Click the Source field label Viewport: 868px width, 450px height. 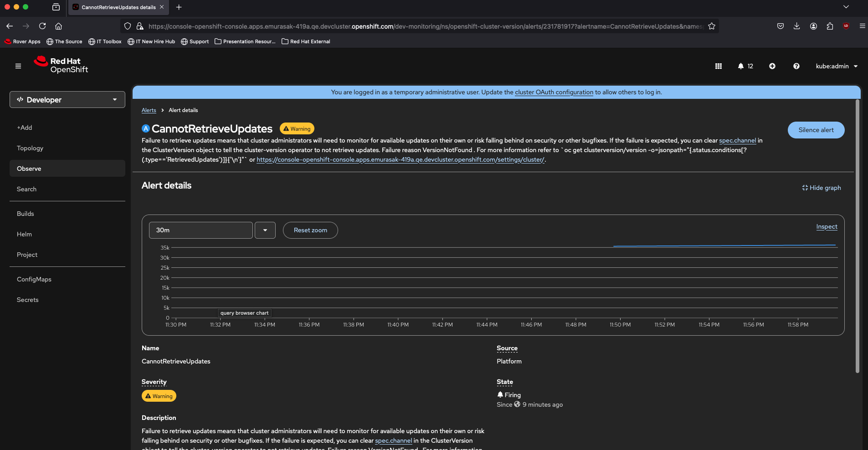click(507, 348)
